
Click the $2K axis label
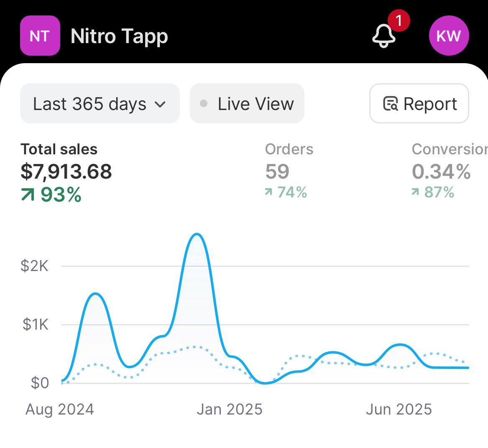(35, 266)
